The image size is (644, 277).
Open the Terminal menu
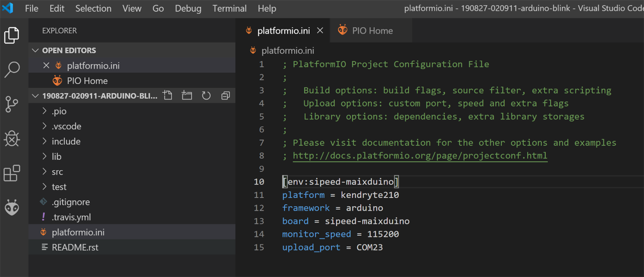[x=229, y=8]
